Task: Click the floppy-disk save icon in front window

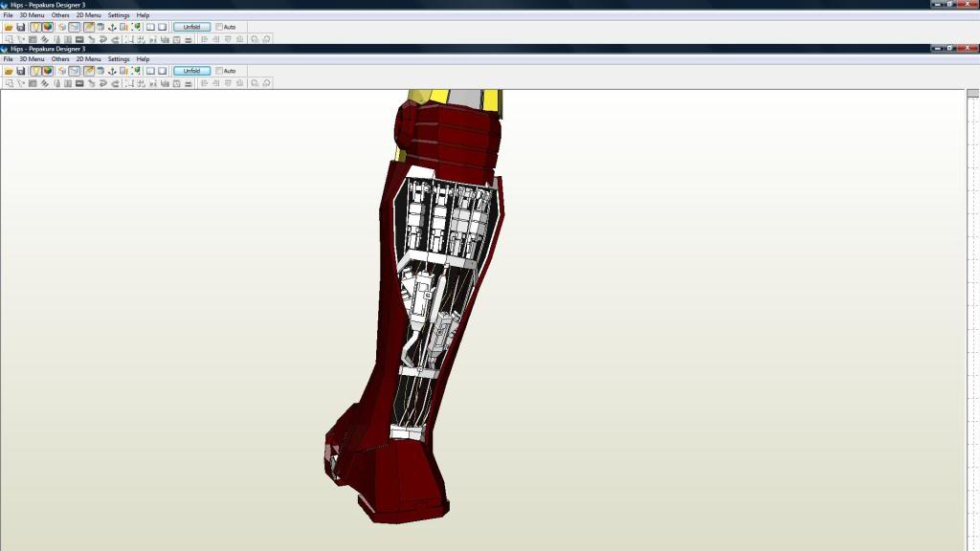Action: coord(21,71)
